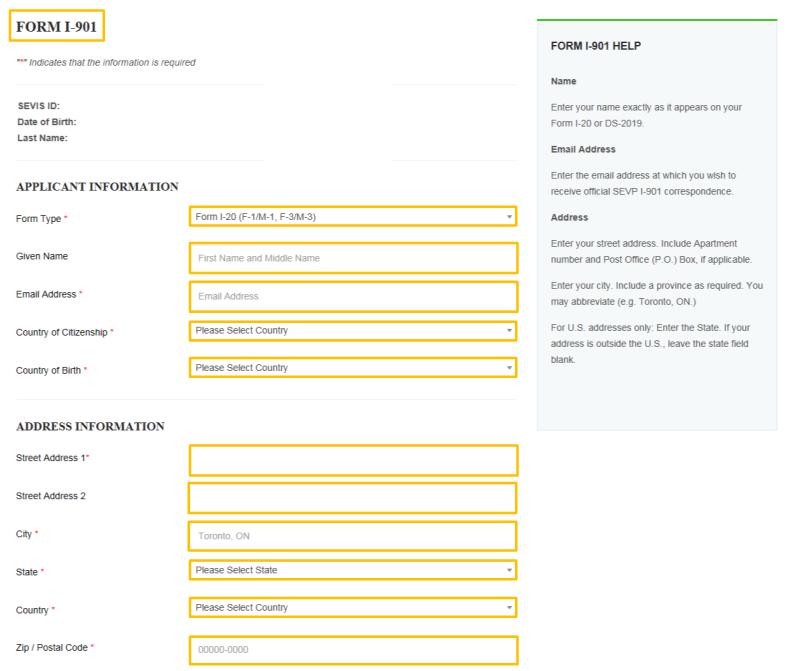Select the City input with Toronto placeholder
797x671 pixels.
coord(352,536)
